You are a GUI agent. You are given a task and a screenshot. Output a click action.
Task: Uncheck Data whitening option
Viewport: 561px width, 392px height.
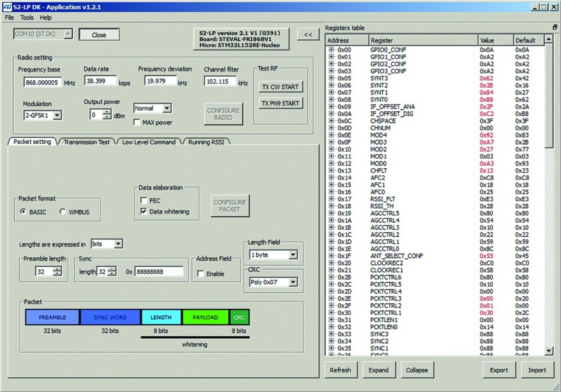144,211
